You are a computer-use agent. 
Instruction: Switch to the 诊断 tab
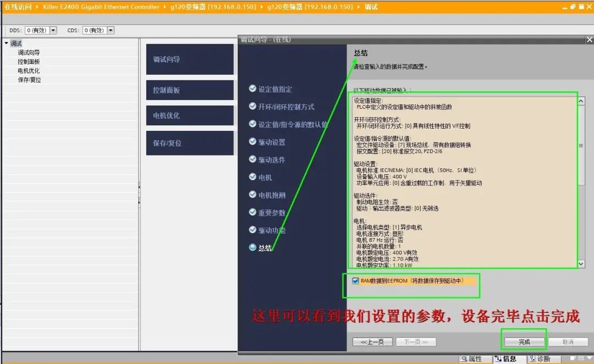pos(543,359)
